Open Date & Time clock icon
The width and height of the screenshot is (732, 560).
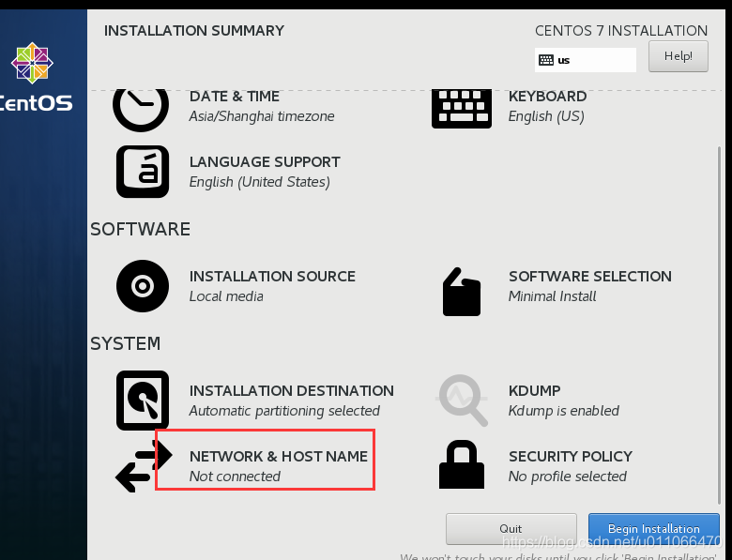pos(141,110)
